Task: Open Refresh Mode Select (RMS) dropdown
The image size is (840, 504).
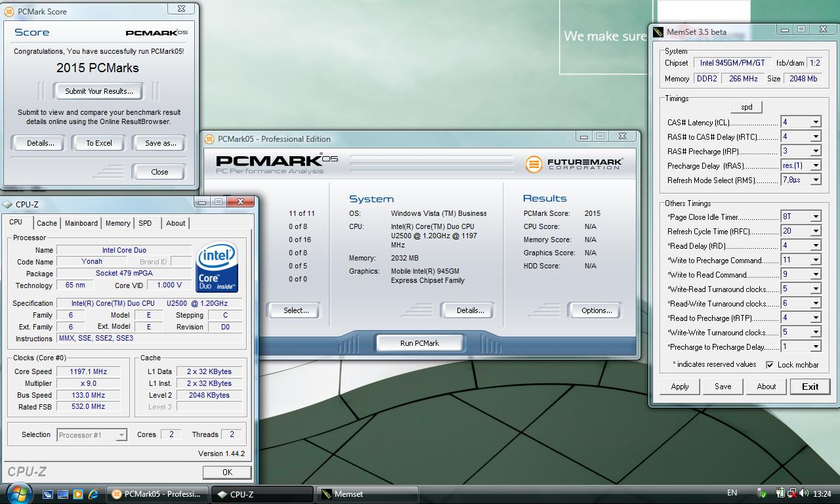Action: coord(815,180)
